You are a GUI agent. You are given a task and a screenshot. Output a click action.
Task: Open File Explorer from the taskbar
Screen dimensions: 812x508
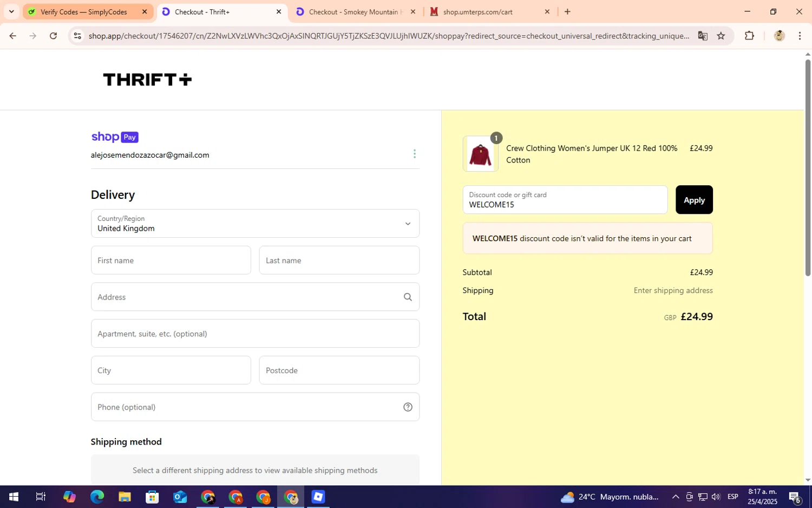[x=125, y=497]
